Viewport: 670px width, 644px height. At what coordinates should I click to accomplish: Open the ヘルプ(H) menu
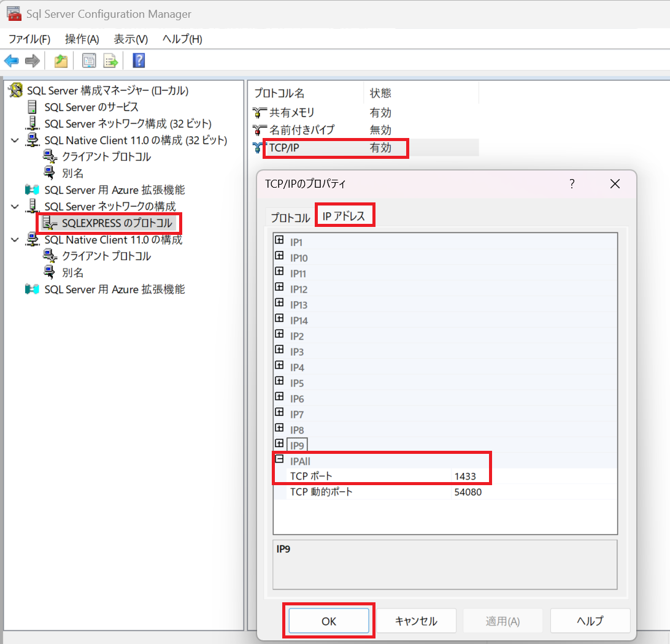(182, 39)
